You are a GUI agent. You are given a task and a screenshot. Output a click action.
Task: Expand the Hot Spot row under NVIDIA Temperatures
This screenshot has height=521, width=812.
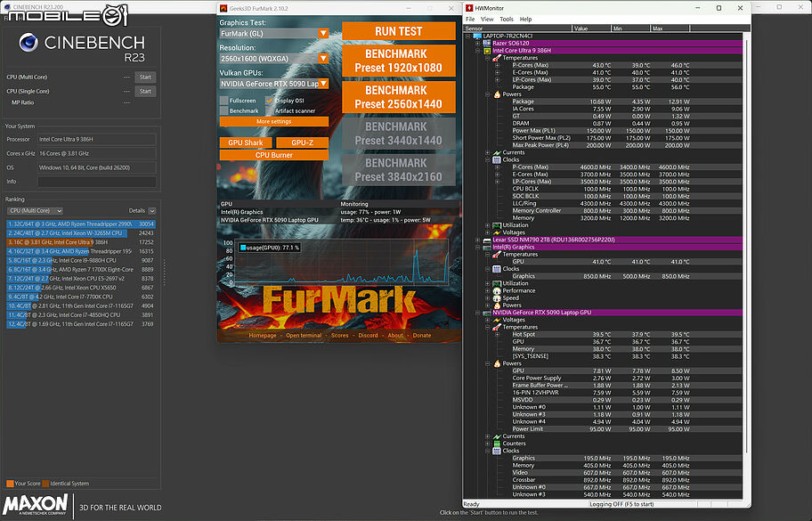497,335
